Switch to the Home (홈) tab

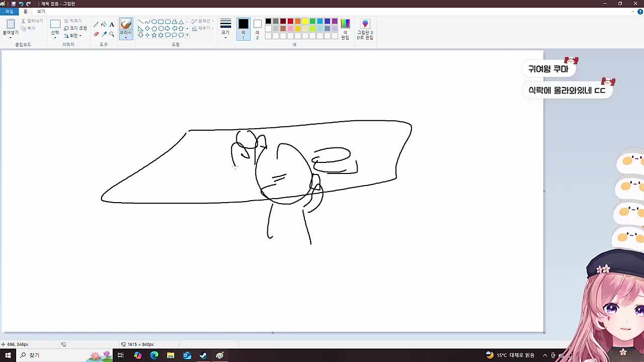pyautogui.click(x=26, y=12)
